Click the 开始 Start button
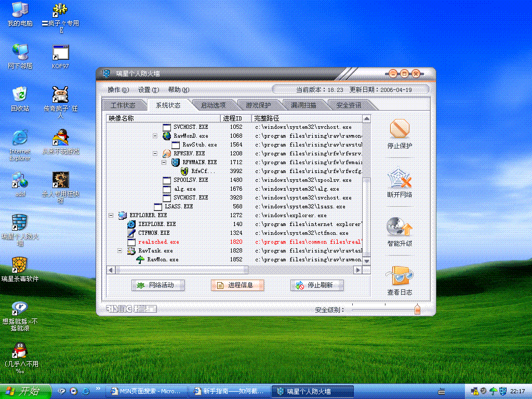The image size is (532, 399). 25,391
